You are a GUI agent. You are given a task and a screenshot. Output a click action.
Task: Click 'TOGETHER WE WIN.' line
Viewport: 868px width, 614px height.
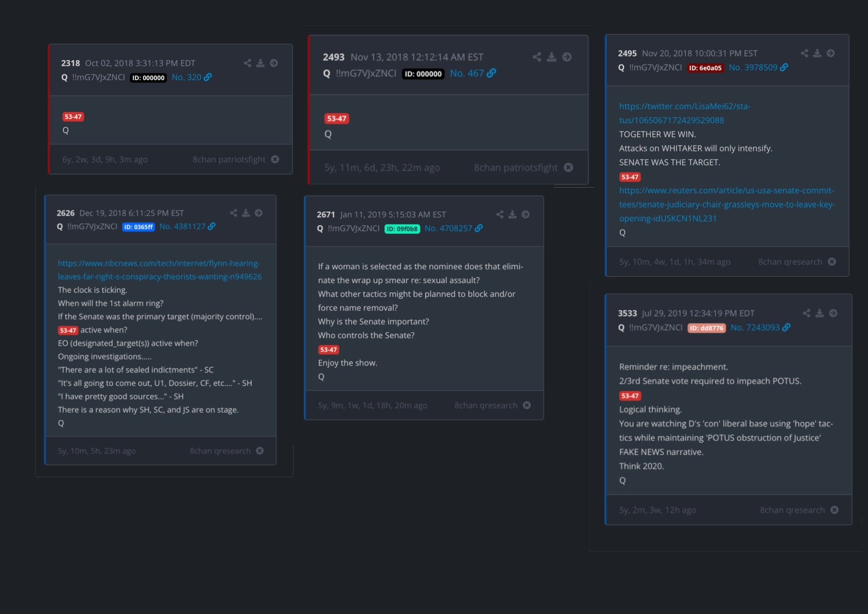657,134
